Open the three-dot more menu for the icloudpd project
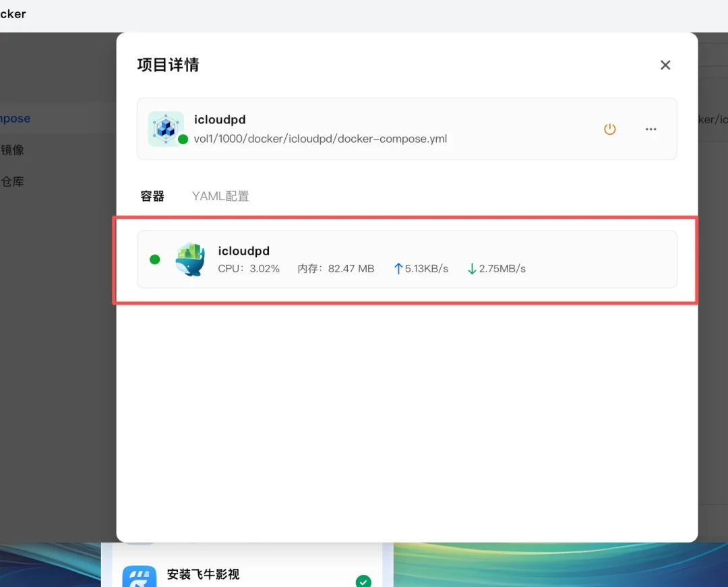Image resolution: width=728 pixels, height=587 pixels. [651, 129]
